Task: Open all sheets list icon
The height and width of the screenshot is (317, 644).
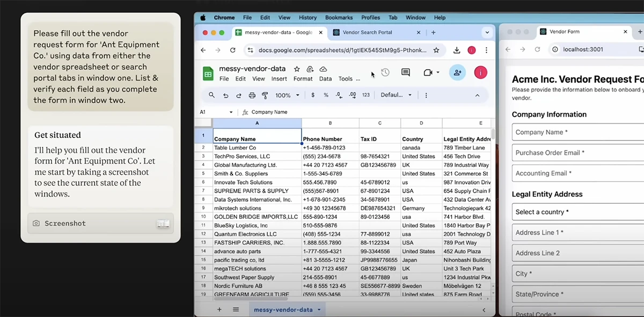Action: 236,309
